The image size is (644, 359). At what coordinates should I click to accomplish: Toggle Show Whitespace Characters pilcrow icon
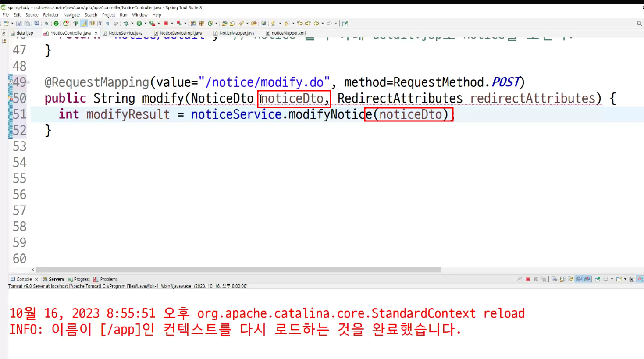pos(108,23)
